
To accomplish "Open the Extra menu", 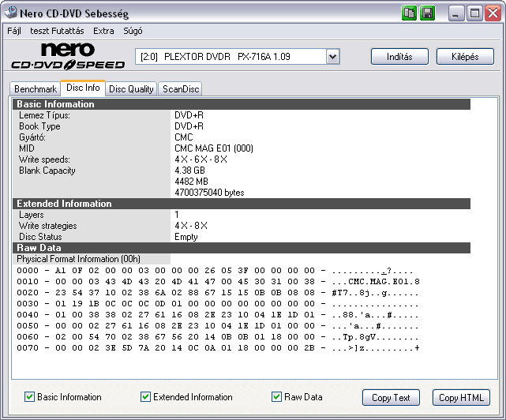I will tap(103, 31).
